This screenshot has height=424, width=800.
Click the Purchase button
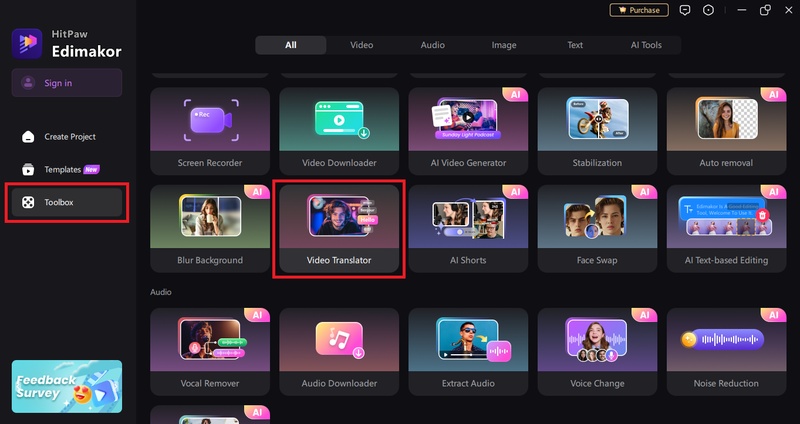[x=638, y=10]
